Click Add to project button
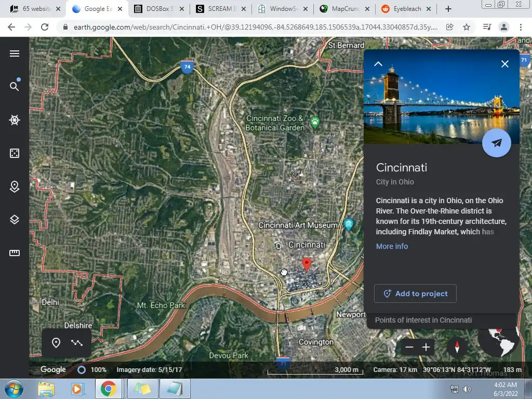This screenshot has height=399, width=532. (x=415, y=294)
